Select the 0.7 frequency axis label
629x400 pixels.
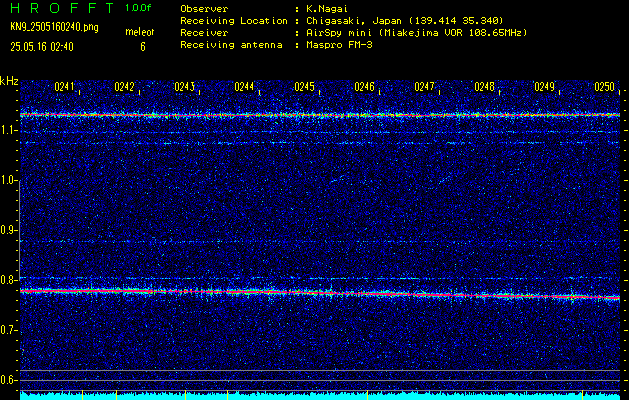coord(8,330)
